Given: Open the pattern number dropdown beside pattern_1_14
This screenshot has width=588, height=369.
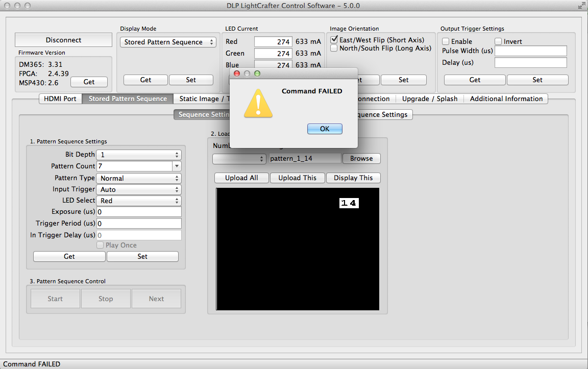Looking at the screenshot, I should [x=239, y=159].
